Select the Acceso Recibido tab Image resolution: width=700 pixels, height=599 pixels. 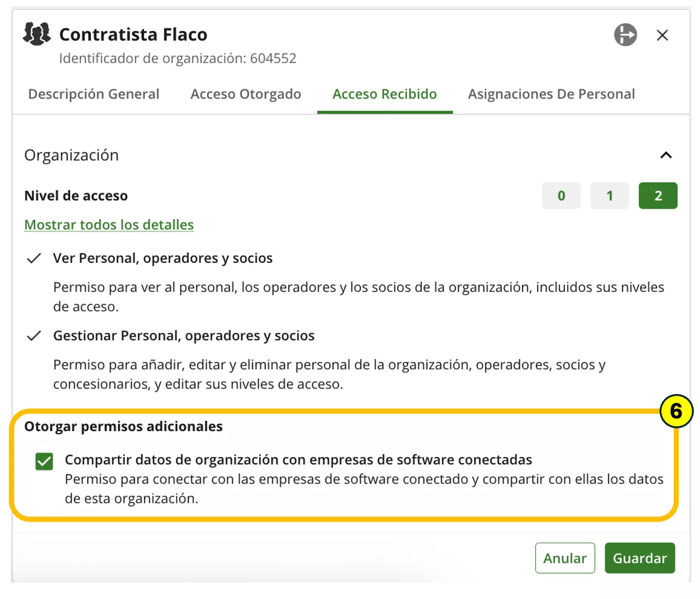(x=384, y=94)
